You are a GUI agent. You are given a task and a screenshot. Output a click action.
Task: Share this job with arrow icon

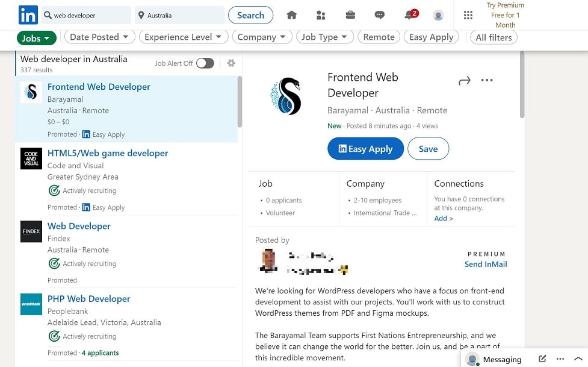click(464, 81)
